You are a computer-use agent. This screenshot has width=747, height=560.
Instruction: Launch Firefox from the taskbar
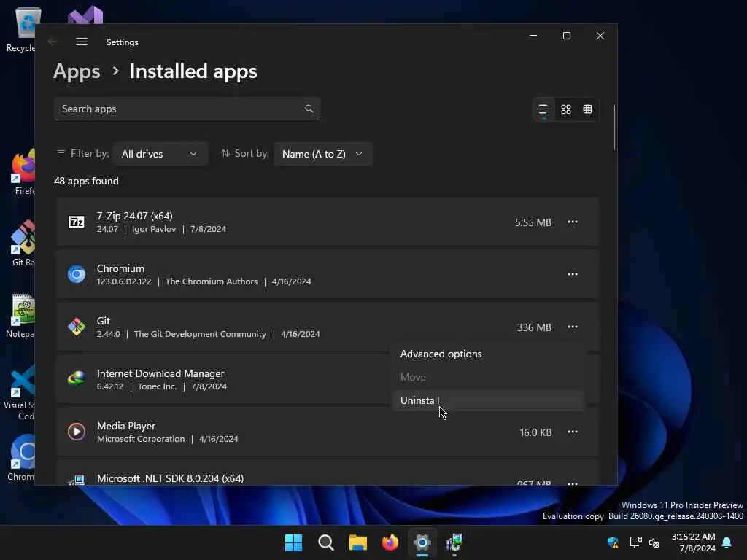(x=390, y=542)
